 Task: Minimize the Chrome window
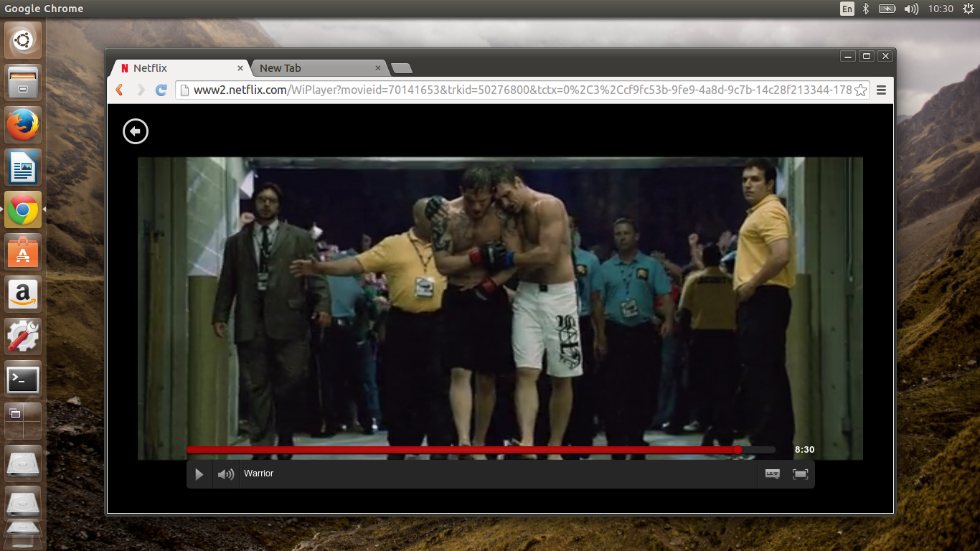click(x=848, y=56)
